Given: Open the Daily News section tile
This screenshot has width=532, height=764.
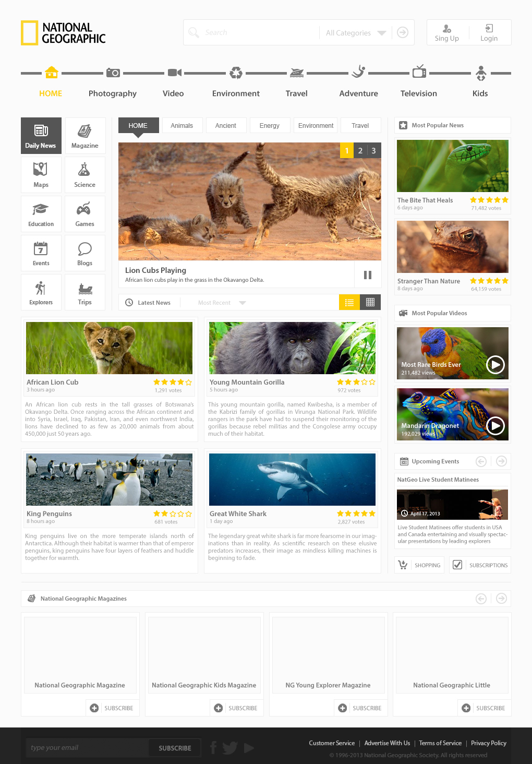Looking at the screenshot, I should pyautogui.click(x=41, y=136).
